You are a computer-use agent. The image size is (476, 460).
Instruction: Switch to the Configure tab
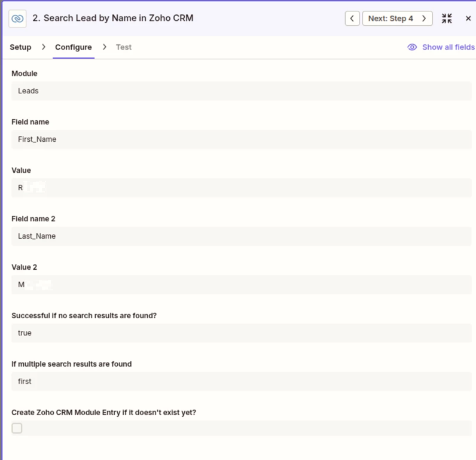[74, 47]
